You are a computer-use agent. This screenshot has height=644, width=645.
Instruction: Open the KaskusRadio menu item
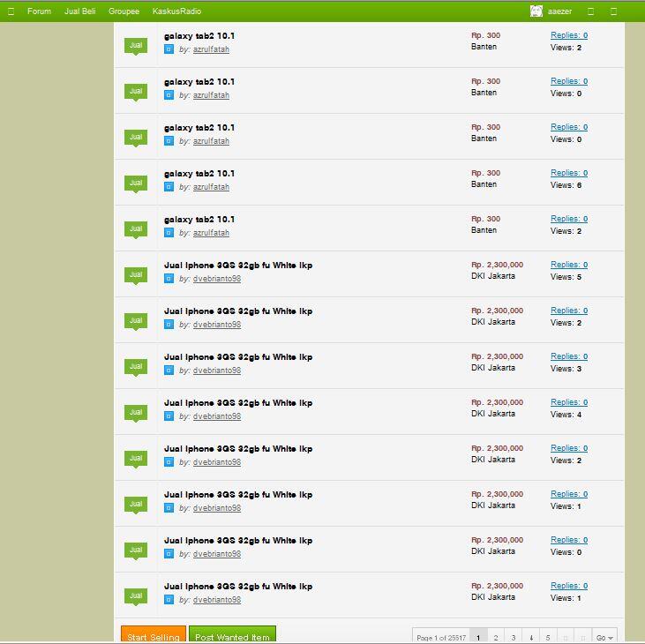point(176,11)
